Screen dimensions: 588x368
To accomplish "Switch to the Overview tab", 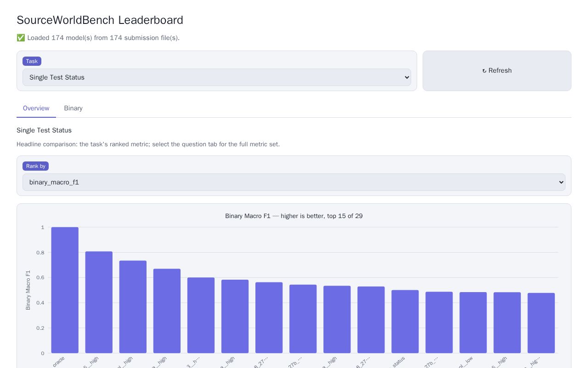I will point(36,109).
